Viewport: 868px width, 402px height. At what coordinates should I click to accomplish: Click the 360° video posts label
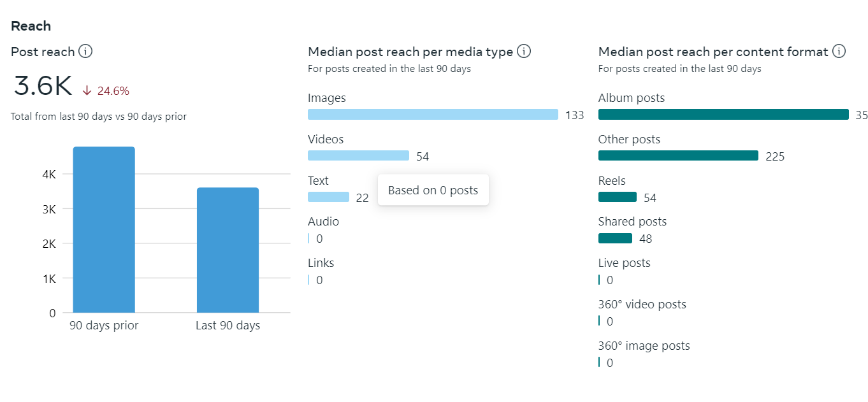pos(642,305)
